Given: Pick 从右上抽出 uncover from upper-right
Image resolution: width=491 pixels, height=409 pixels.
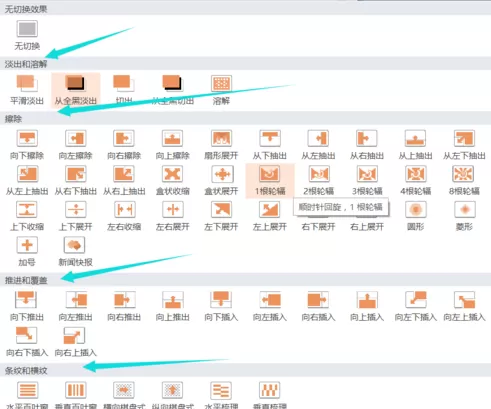Looking at the screenshot, I should 124,181.
